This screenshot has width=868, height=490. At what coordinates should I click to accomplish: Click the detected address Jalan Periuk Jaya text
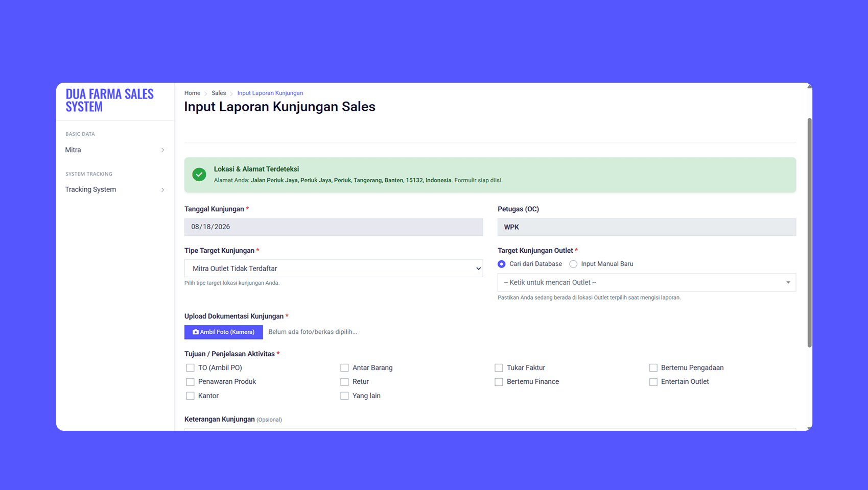click(x=351, y=180)
